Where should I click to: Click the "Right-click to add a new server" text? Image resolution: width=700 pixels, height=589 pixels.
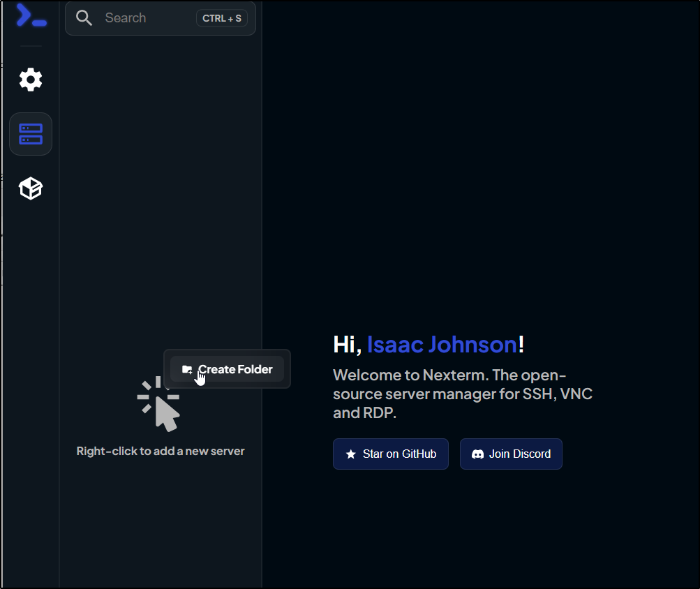(x=161, y=451)
